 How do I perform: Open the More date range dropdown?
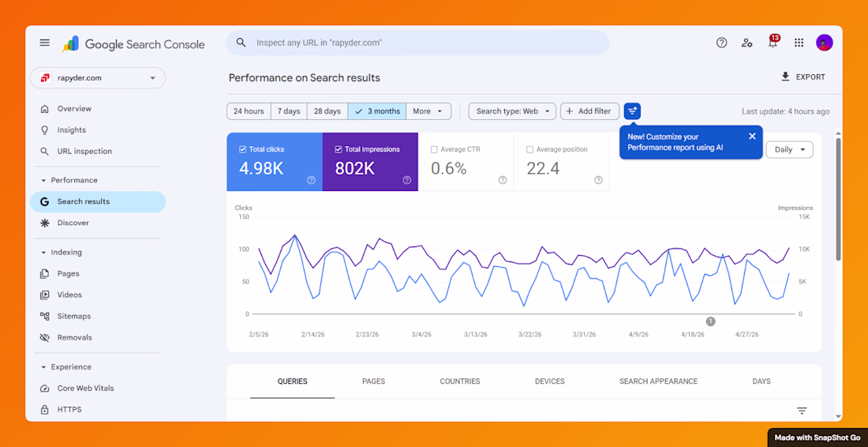428,111
